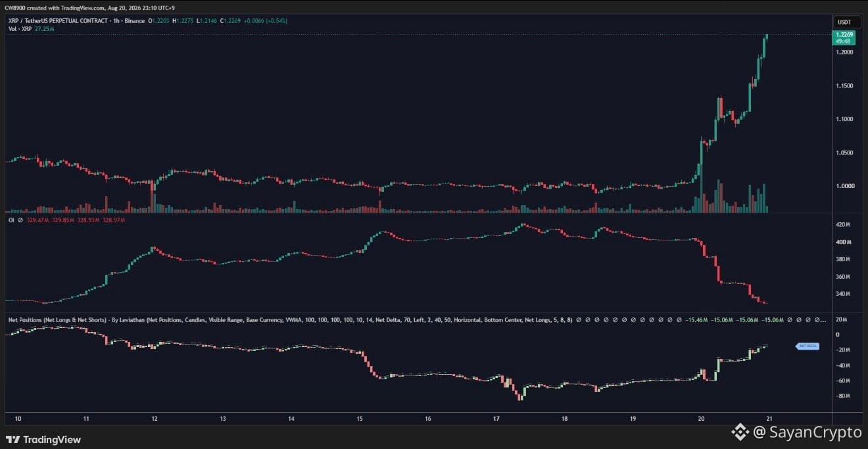Click the 380M label on OI axis

click(x=843, y=259)
